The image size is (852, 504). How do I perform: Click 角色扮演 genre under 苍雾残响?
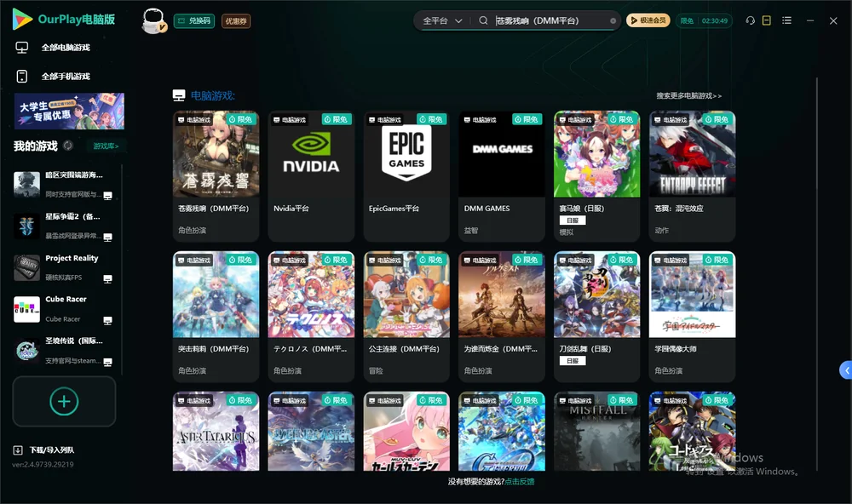pos(192,230)
